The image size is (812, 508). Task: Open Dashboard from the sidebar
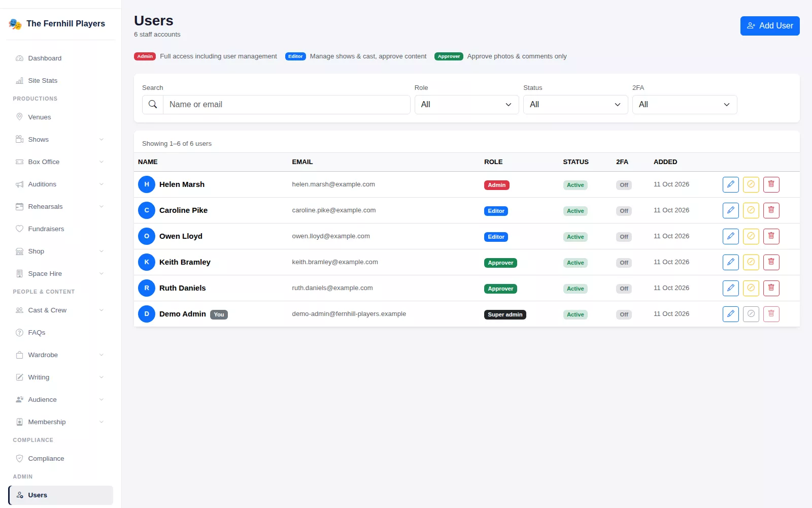(60, 58)
